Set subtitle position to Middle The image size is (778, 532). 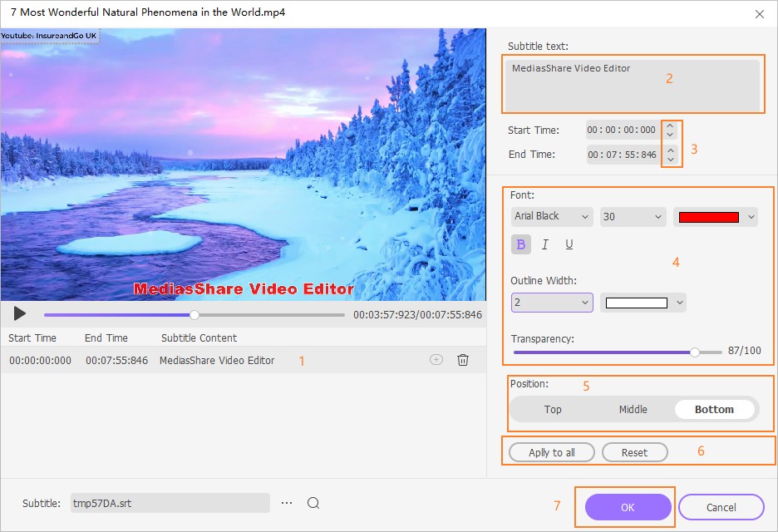[633, 409]
